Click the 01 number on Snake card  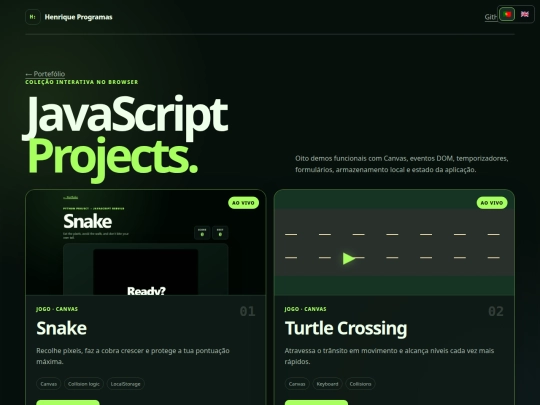click(247, 311)
